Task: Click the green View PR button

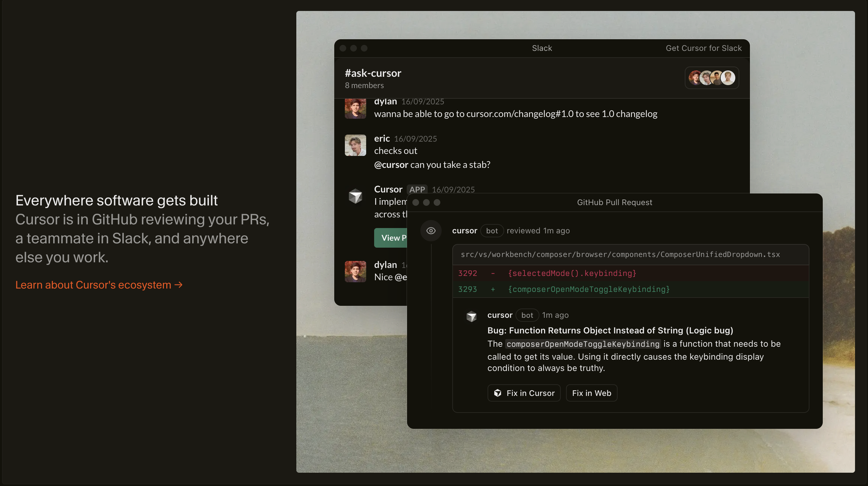Action: [391, 238]
